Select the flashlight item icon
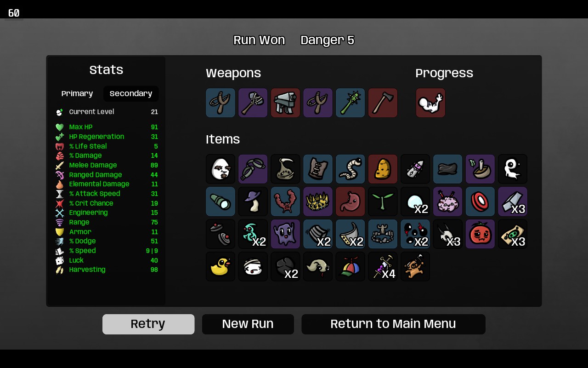588x368 pixels. (x=220, y=201)
